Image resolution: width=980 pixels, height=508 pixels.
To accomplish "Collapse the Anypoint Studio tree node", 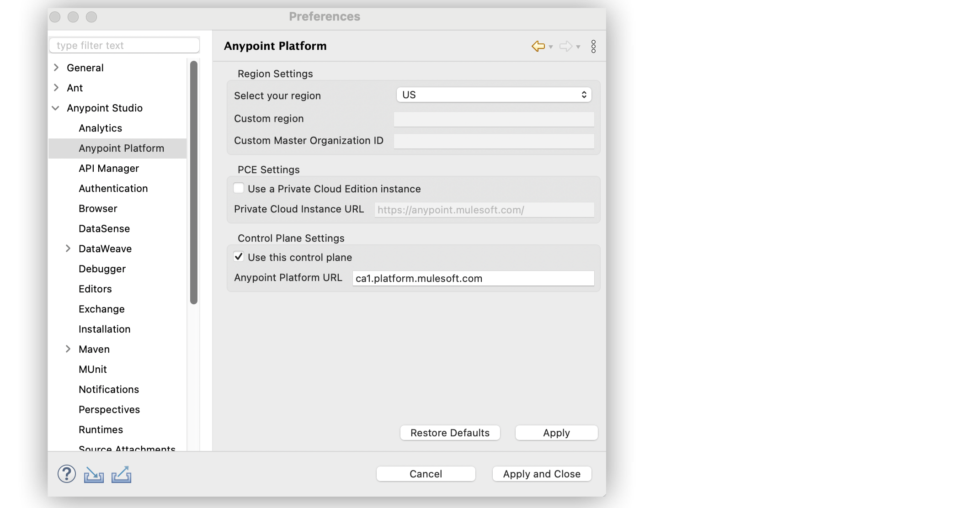I will click(56, 108).
